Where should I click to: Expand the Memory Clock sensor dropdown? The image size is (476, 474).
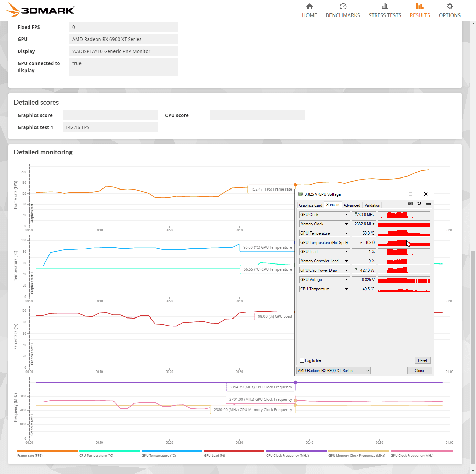[346, 224]
